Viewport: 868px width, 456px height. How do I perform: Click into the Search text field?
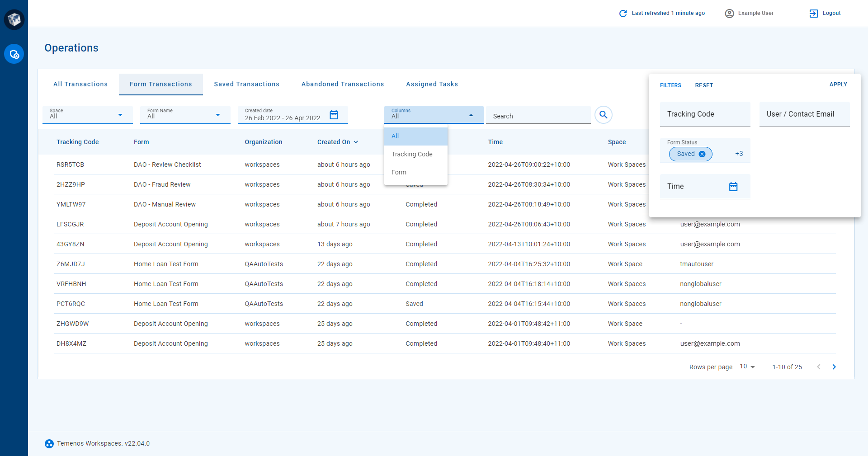pyautogui.click(x=538, y=116)
